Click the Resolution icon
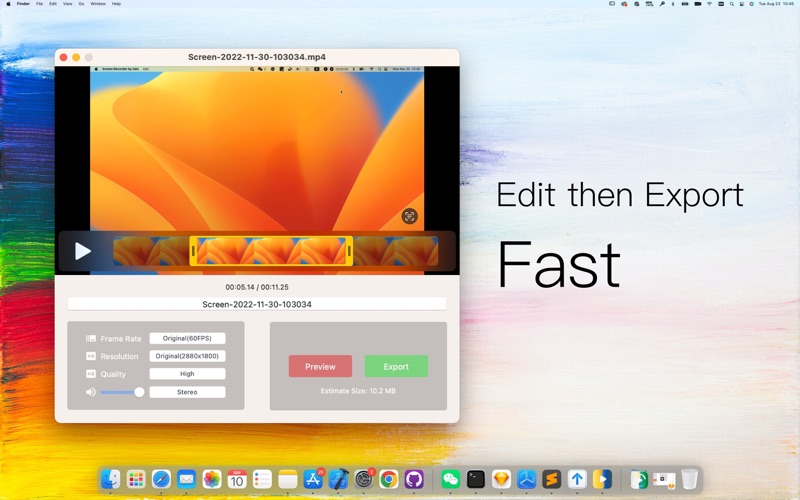This screenshot has width=800, height=500. (x=91, y=356)
